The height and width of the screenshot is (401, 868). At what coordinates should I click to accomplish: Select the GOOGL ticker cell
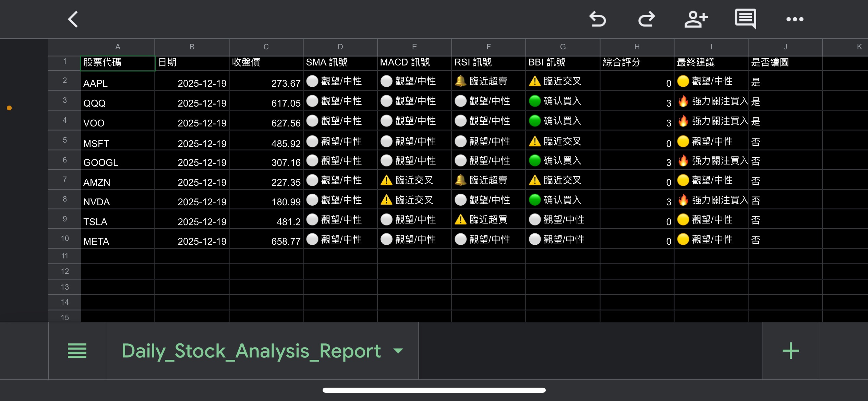click(118, 160)
